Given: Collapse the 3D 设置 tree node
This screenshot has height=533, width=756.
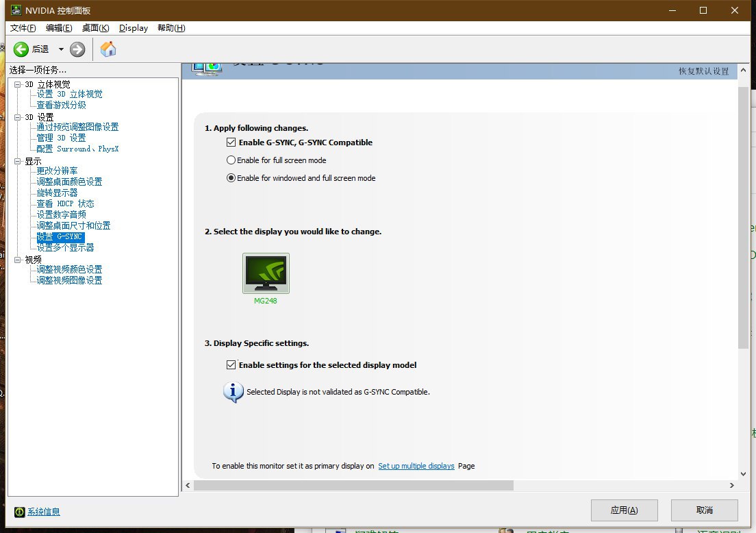Looking at the screenshot, I should coord(17,117).
